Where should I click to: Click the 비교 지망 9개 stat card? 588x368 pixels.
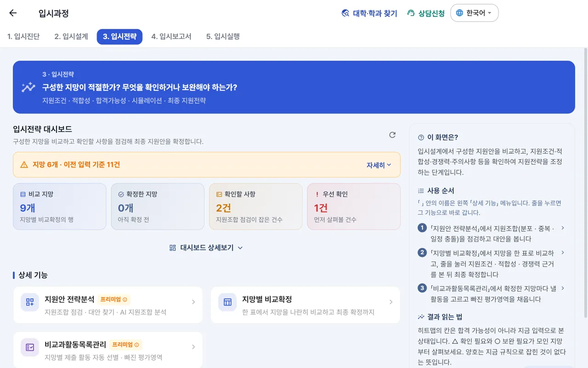point(60,207)
